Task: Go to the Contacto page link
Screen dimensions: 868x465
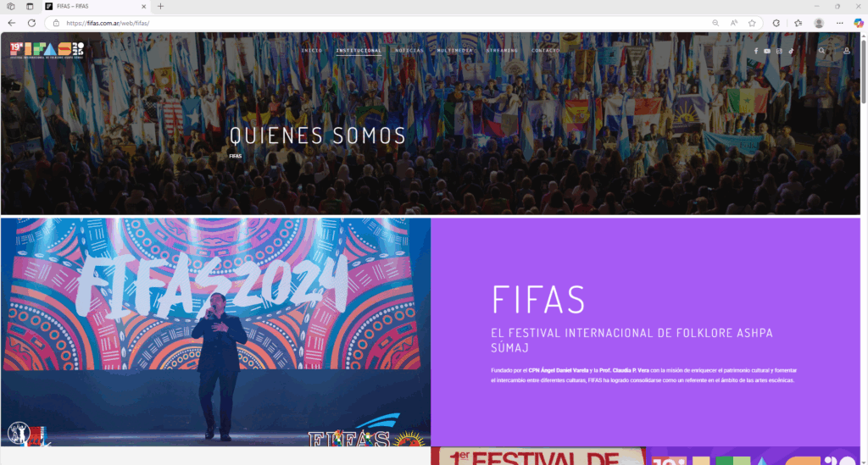Action: point(545,50)
